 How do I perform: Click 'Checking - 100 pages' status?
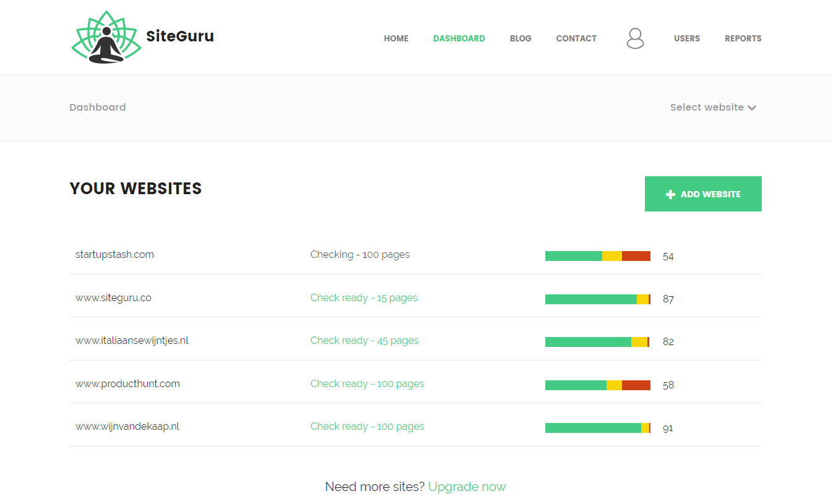360,254
